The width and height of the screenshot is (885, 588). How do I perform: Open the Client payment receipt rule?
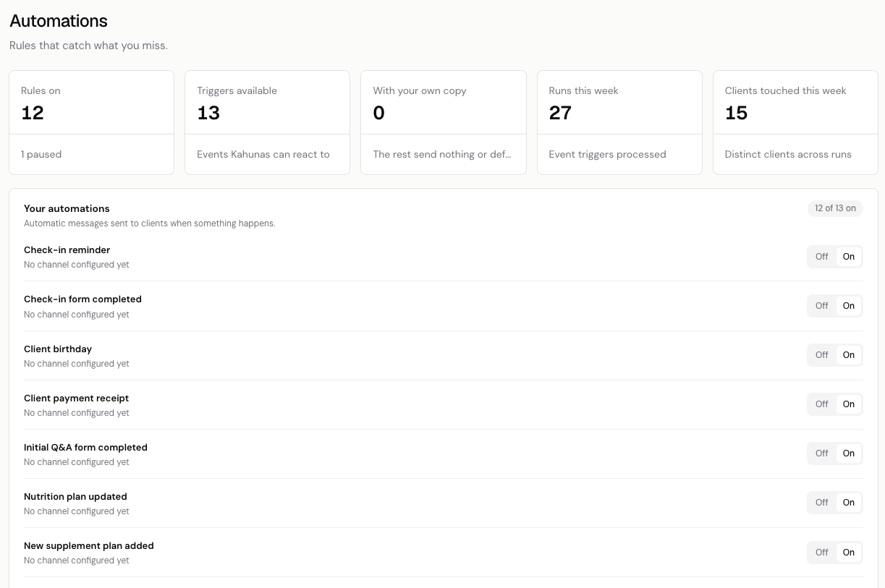pos(443,404)
